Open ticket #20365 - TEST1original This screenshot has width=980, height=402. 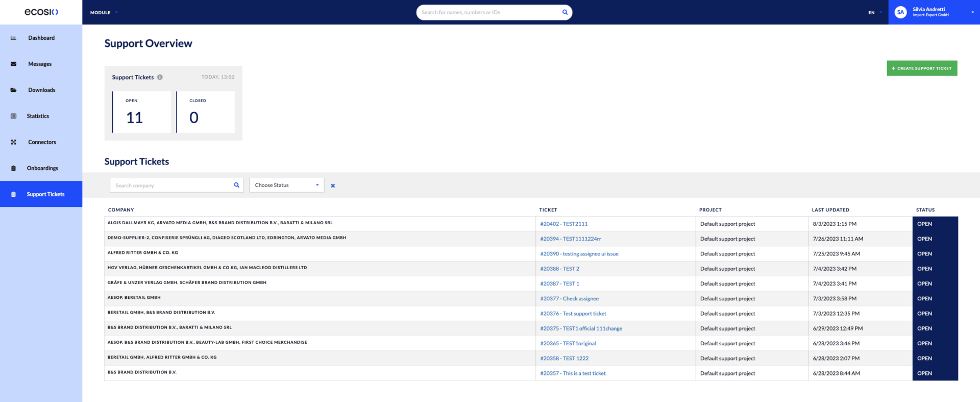tap(568, 343)
